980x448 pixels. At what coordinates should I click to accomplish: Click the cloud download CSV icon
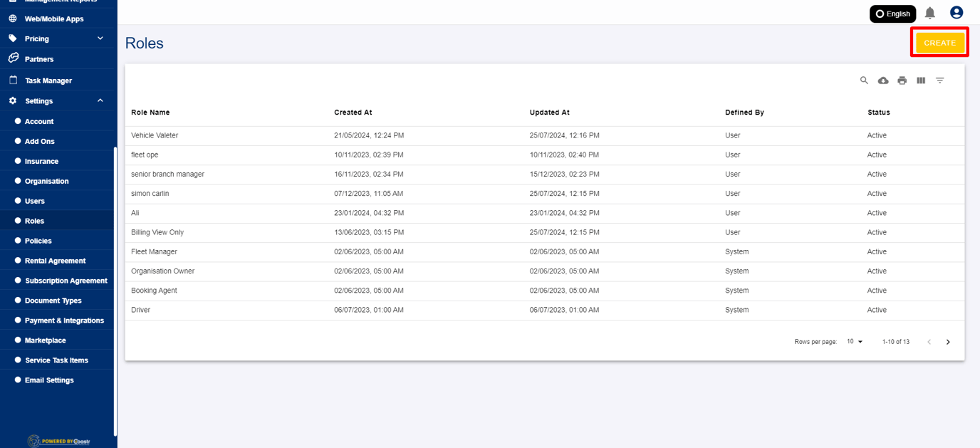[883, 80]
